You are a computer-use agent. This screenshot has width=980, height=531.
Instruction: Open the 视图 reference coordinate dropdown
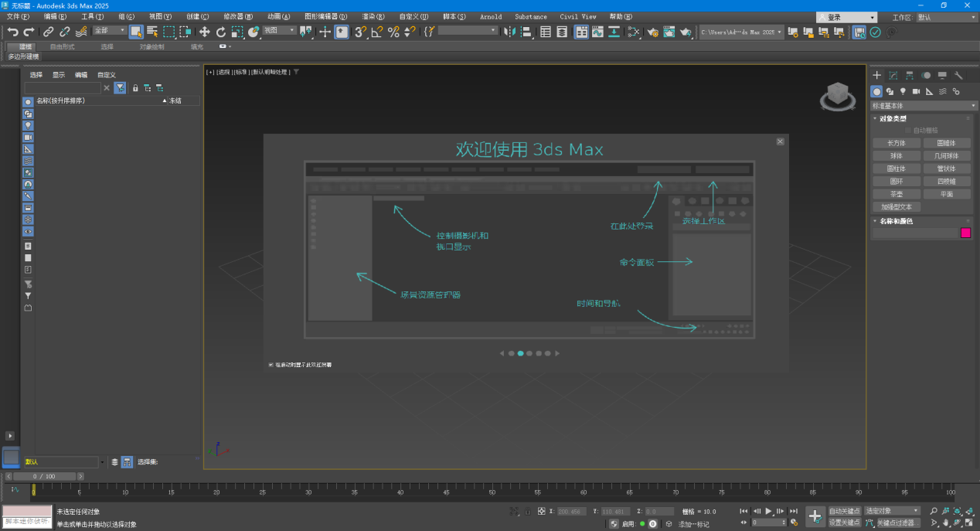pyautogui.click(x=279, y=31)
